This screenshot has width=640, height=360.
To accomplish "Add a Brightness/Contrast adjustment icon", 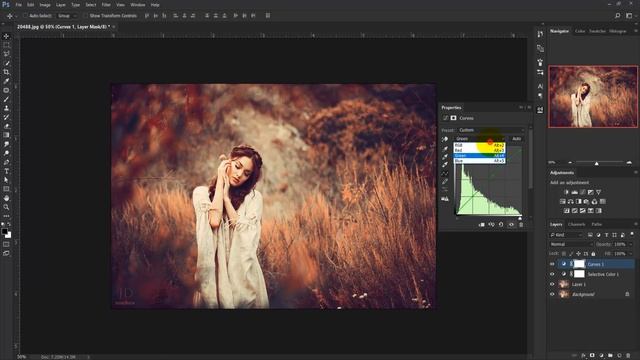I will tap(566, 192).
